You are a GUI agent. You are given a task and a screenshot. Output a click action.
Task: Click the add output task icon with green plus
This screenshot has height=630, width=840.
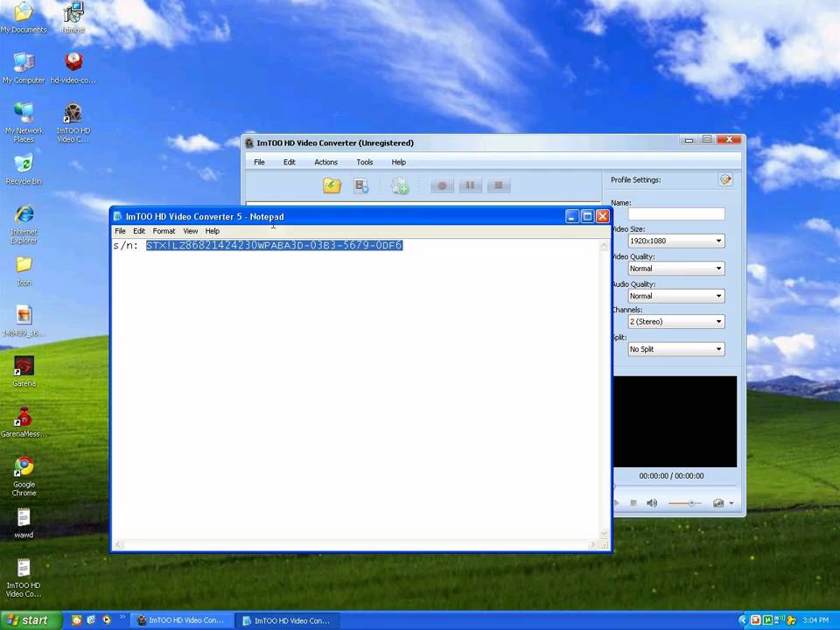(x=400, y=185)
